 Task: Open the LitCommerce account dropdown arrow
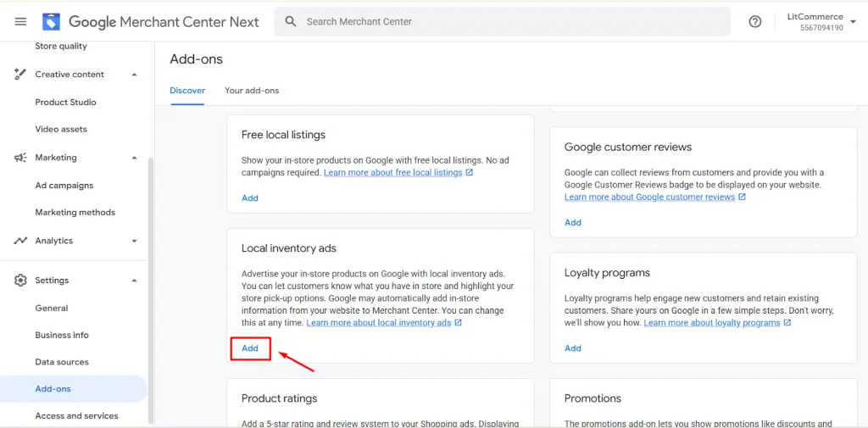coord(853,22)
